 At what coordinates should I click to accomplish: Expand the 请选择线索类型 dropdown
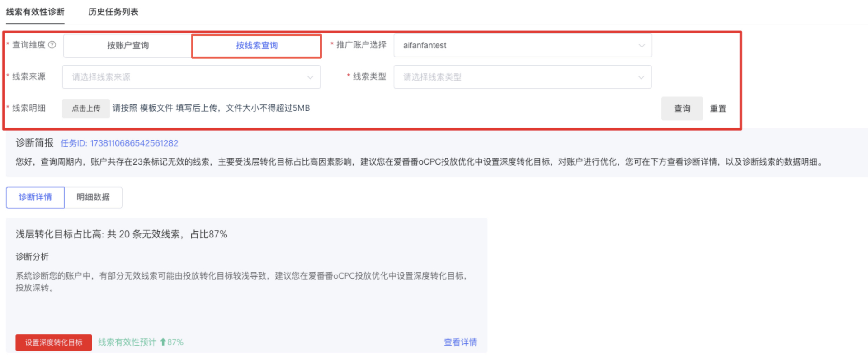tap(522, 77)
